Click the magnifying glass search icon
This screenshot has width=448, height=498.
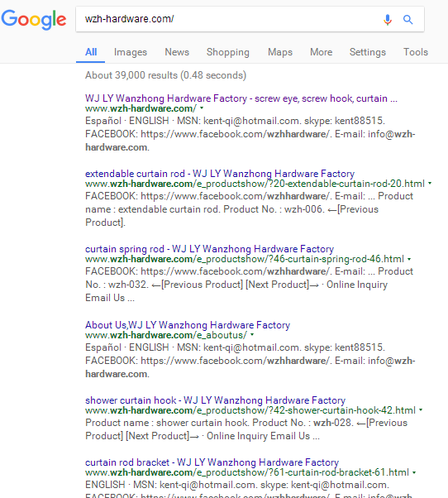click(x=408, y=20)
